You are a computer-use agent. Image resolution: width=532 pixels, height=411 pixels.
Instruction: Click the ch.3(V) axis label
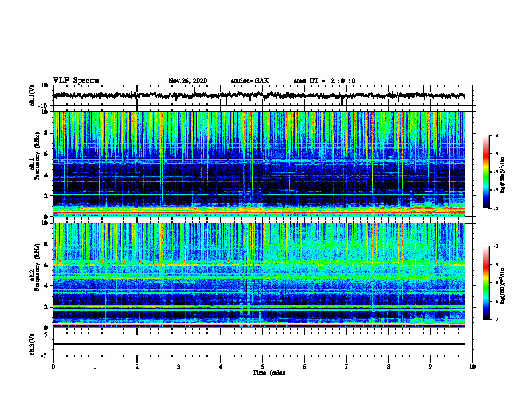(32, 345)
